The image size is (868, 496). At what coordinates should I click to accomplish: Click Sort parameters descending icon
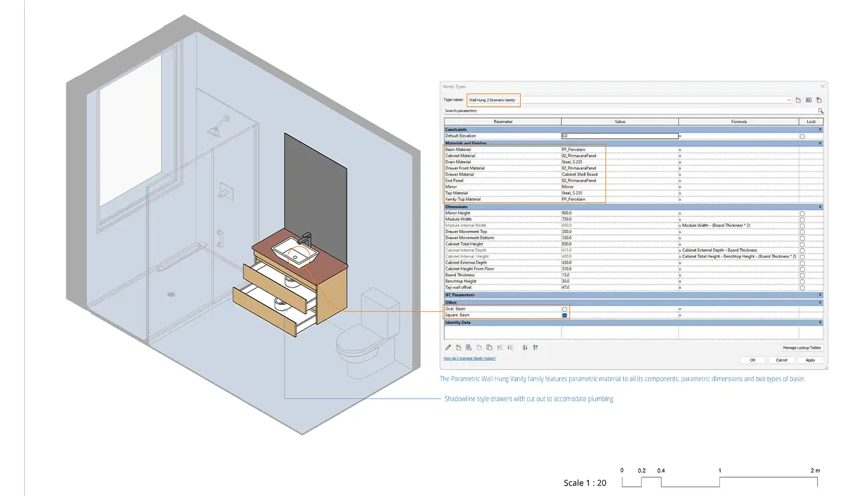coord(535,347)
